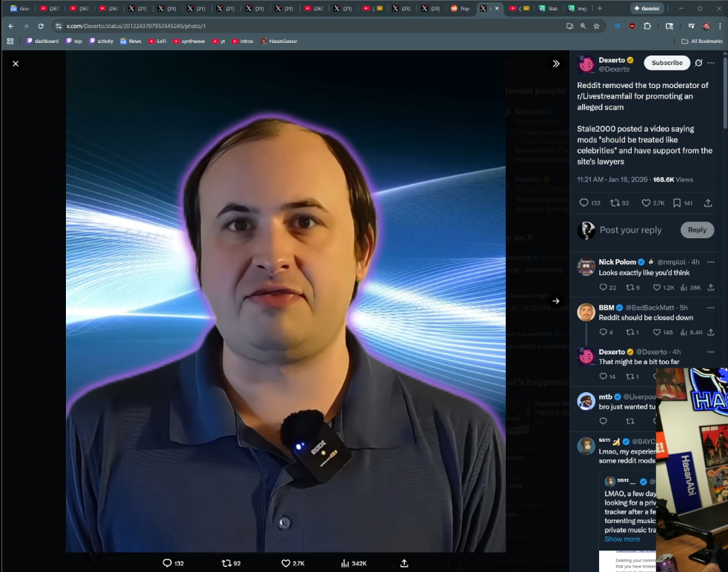Open All Bookmarks folder
Viewport: 728px width, 572px height.
[701, 41]
